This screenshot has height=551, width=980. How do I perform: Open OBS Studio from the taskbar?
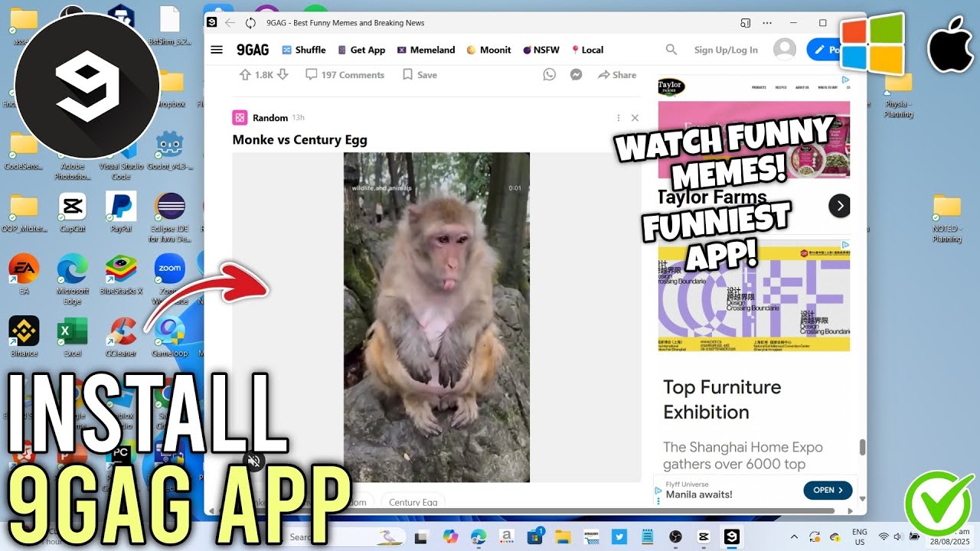pos(675,537)
